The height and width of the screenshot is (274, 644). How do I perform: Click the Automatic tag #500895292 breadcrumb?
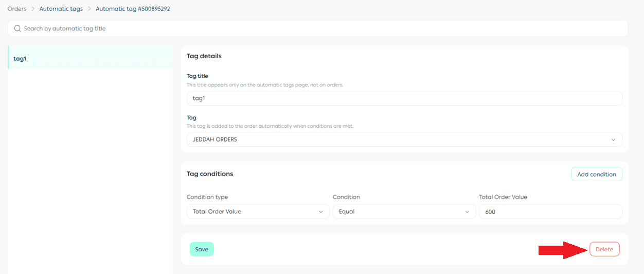[133, 9]
